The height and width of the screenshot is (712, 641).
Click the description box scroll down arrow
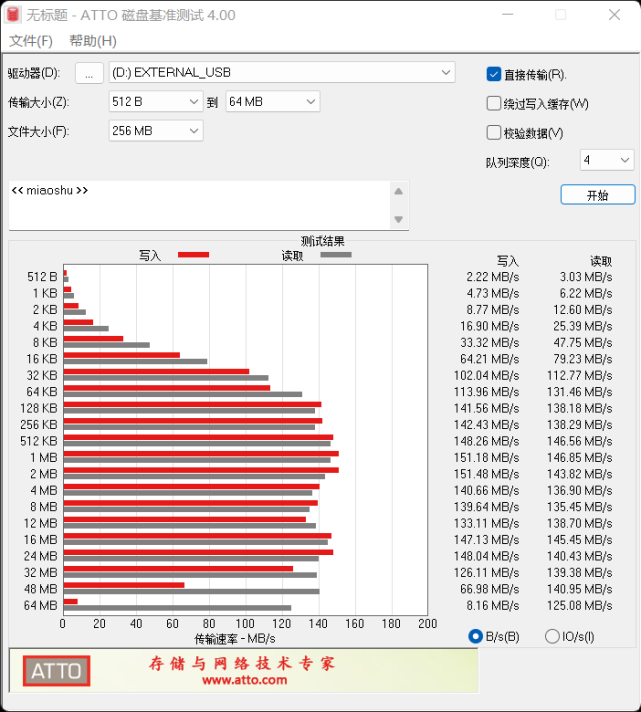(399, 219)
